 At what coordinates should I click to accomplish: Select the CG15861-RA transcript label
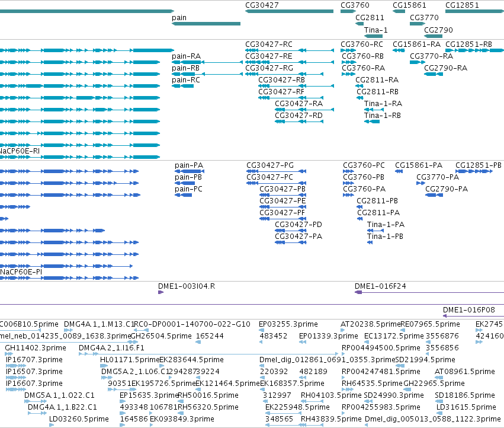point(416,44)
